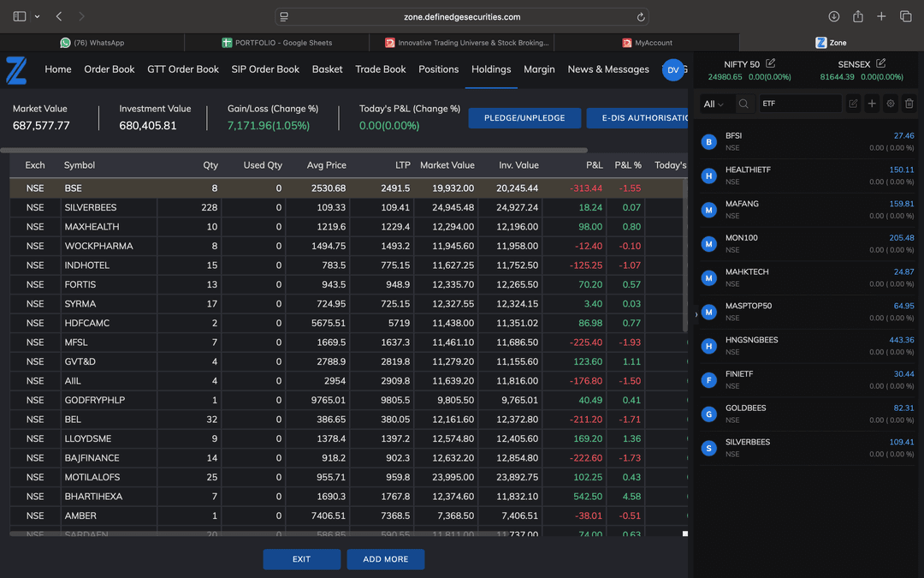This screenshot has width=924, height=578.
Task: Toggle the Safari sidebar icon
Action: click(20, 16)
